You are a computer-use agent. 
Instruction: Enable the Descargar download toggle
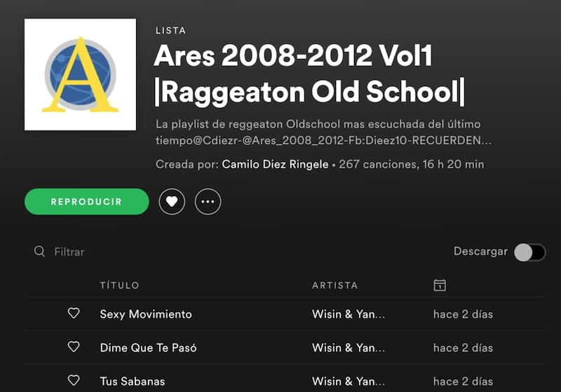(x=529, y=252)
